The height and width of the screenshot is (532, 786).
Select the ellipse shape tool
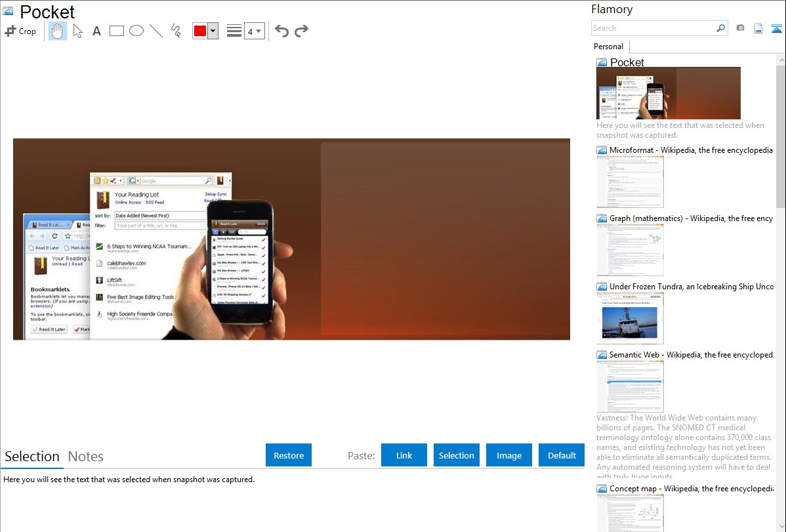[x=136, y=31]
